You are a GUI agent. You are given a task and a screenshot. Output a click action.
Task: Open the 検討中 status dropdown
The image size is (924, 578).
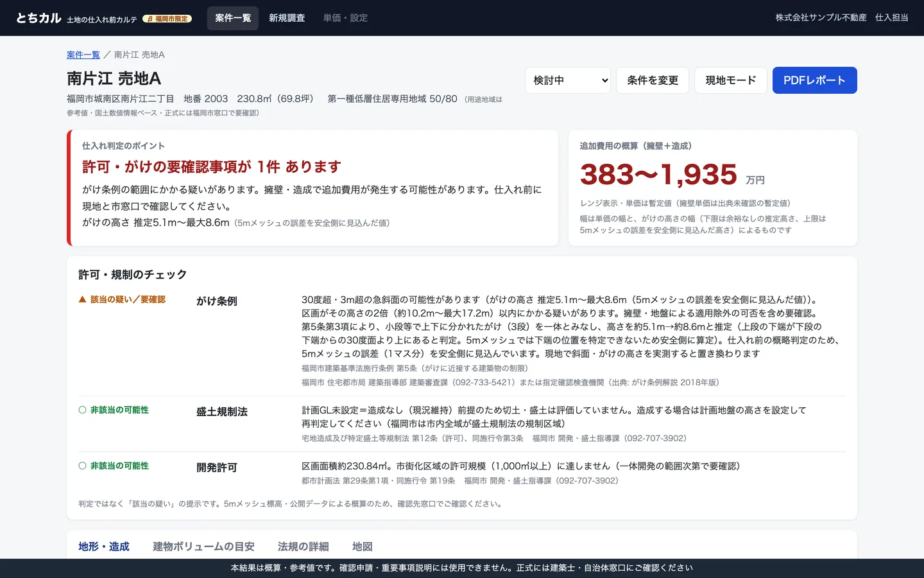coord(568,80)
